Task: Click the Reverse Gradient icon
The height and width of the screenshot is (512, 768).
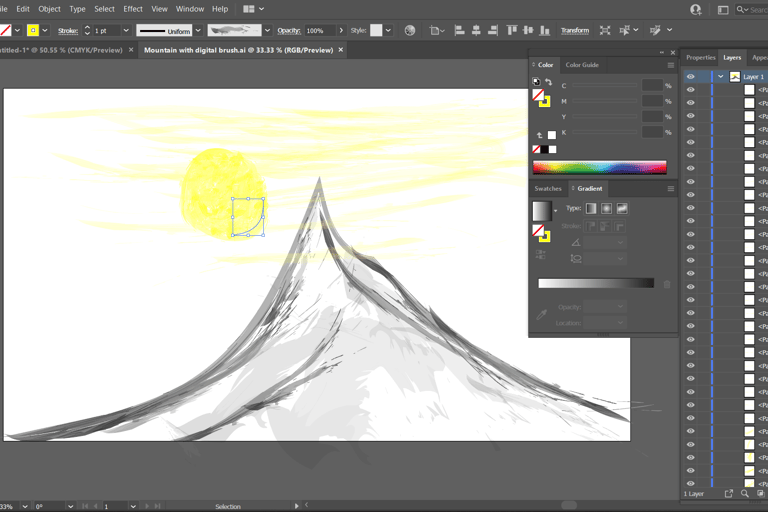Action: (x=540, y=254)
